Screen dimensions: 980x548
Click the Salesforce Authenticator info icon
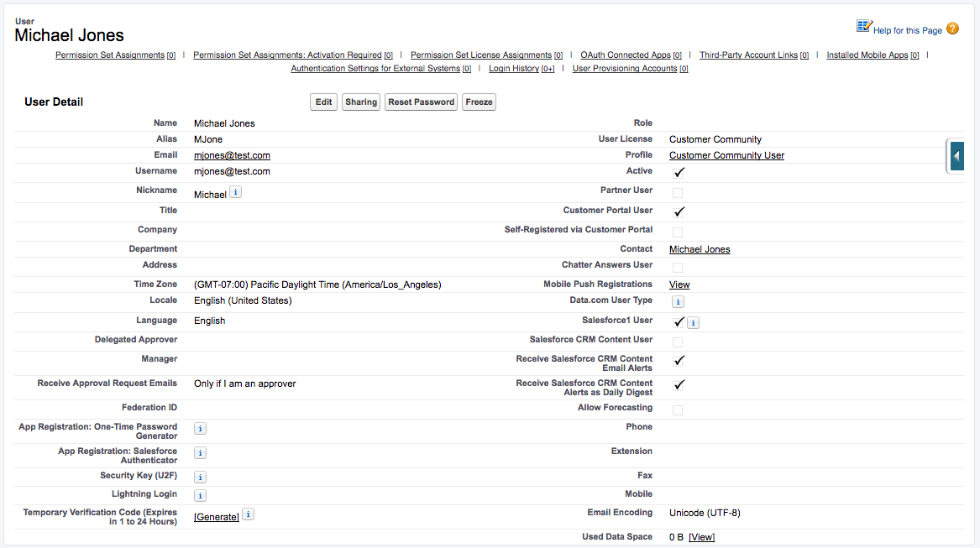[x=200, y=452]
